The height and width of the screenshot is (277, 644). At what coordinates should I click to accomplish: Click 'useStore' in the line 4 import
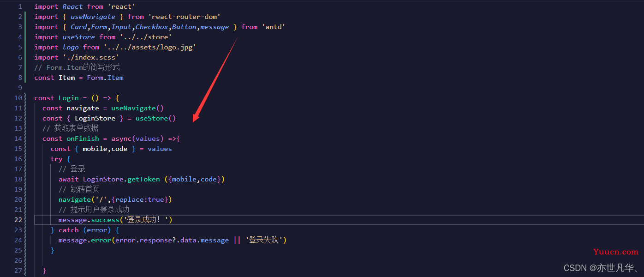78,37
